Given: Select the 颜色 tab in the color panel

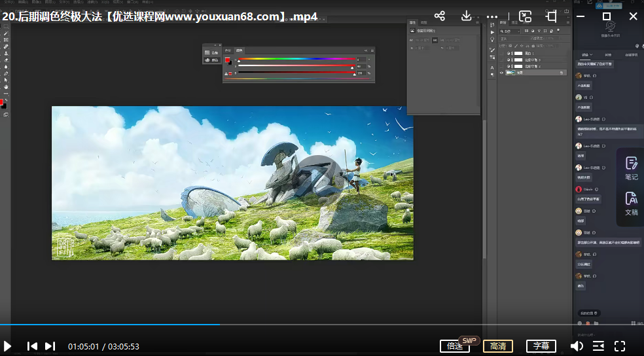Looking at the screenshot, I should point(239,50).
